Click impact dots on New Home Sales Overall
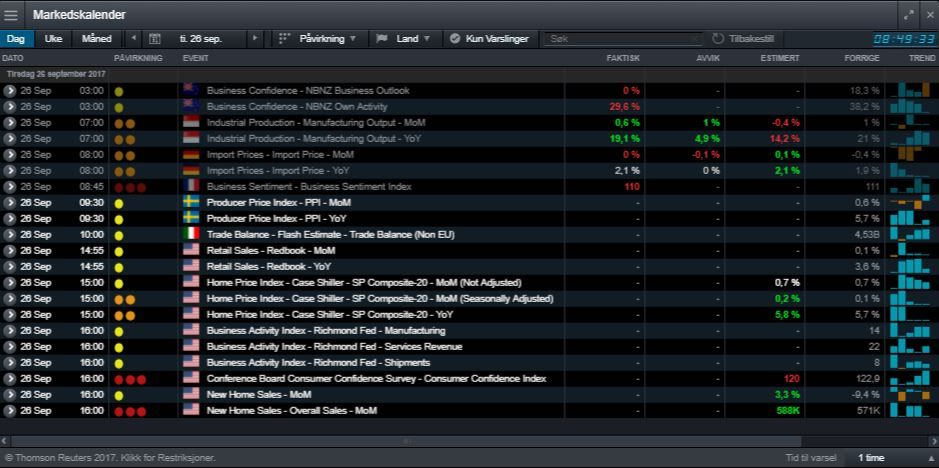This screenshot has width=939, height=468. 130,412
